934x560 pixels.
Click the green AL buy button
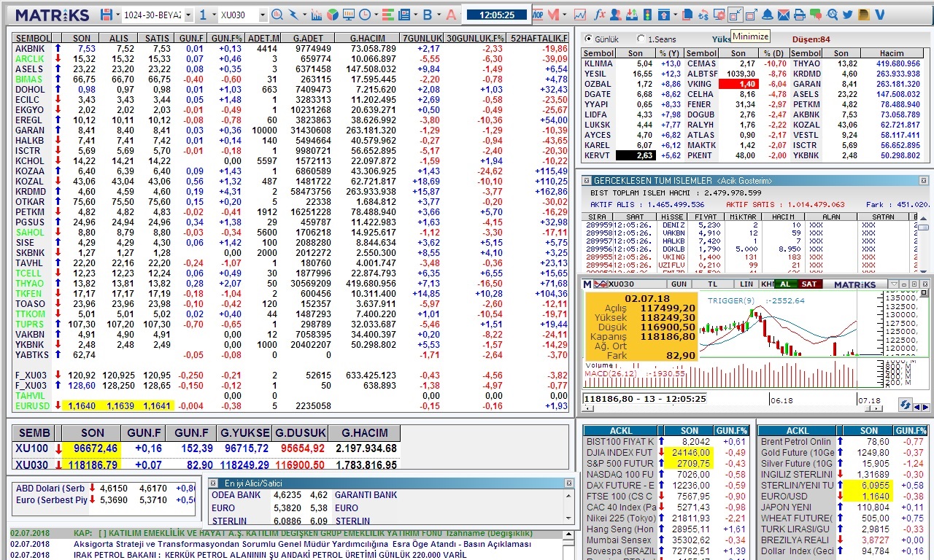coord(785,284)
